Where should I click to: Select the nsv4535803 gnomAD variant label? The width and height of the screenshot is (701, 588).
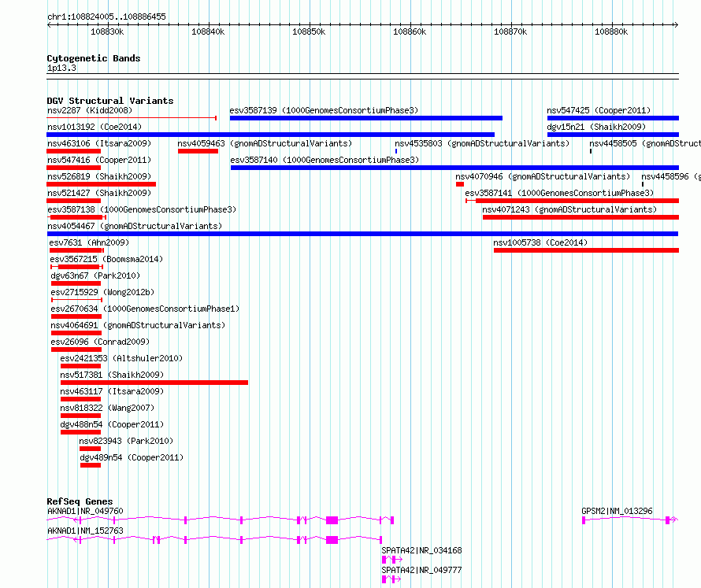(x=482, y=143)
